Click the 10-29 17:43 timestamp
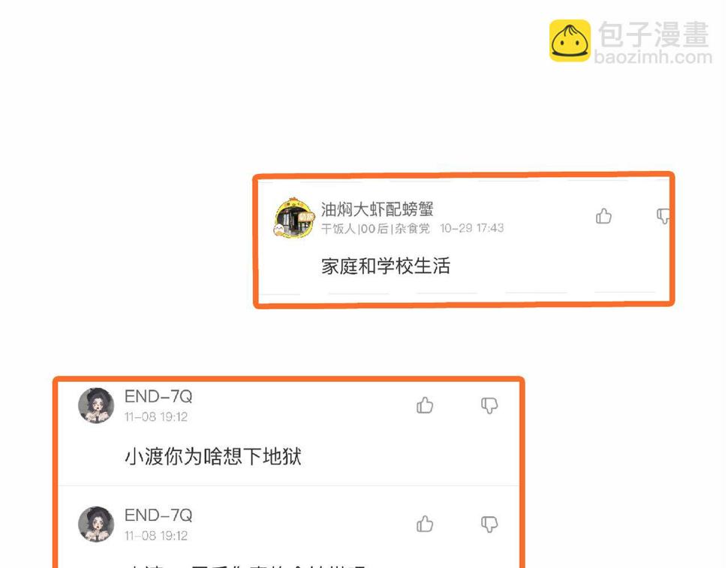This screenshot has height=568, width=728. 472,228
